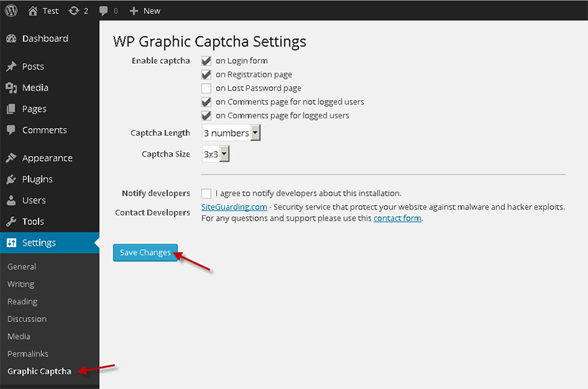Open the Dashboard gauge icon
This screenshot has width=588, height=389.
click(11, 39)
